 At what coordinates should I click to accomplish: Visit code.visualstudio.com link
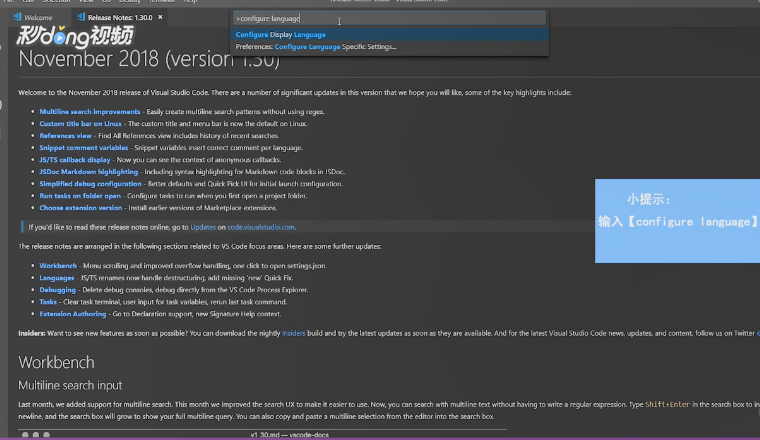261,227
